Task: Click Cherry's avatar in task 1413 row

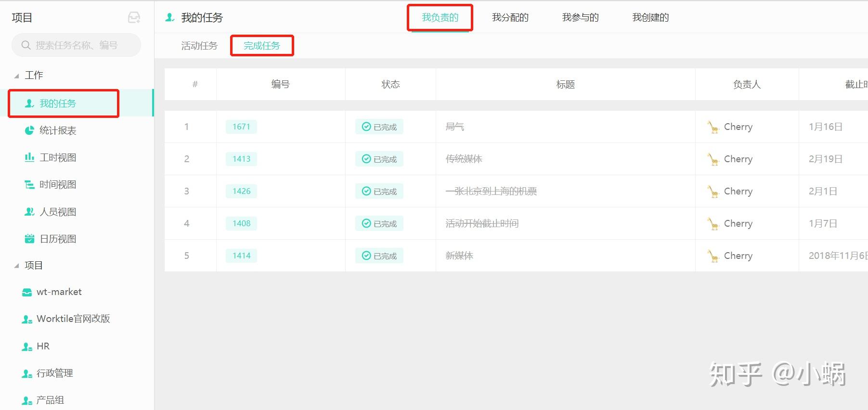Action: (x=713, y=159)
